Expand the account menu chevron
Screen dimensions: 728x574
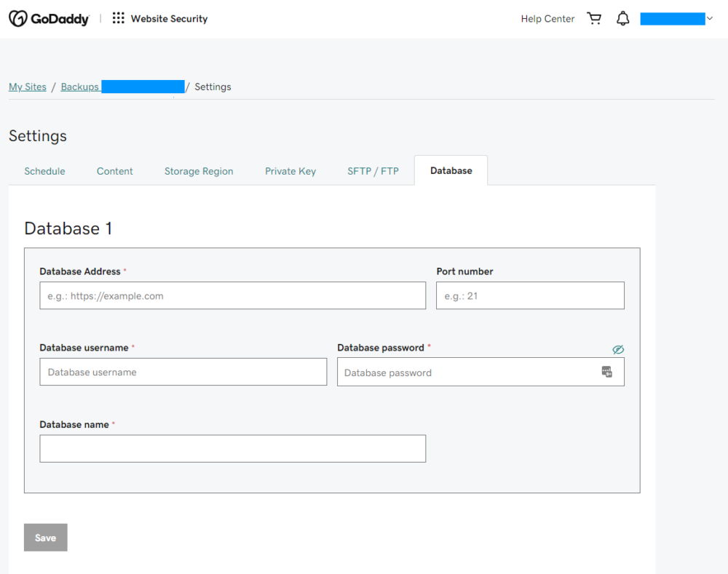[710, 18]
